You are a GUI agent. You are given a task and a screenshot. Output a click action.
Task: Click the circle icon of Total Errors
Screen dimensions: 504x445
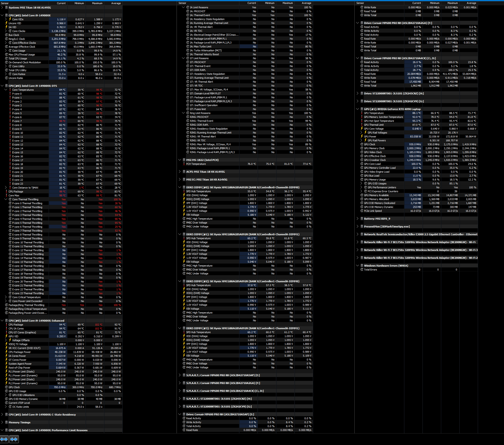click(362, 269)
